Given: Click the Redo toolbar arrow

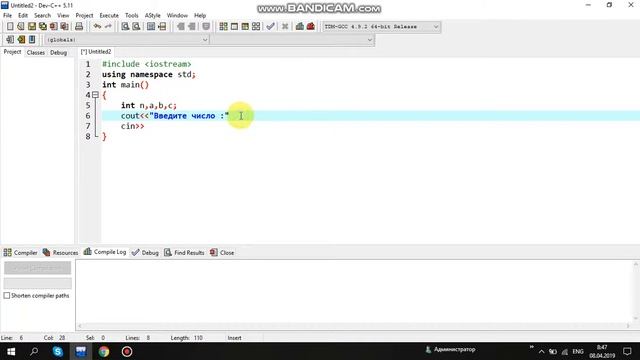Looking at the screenshot, I should coord(108,27).
